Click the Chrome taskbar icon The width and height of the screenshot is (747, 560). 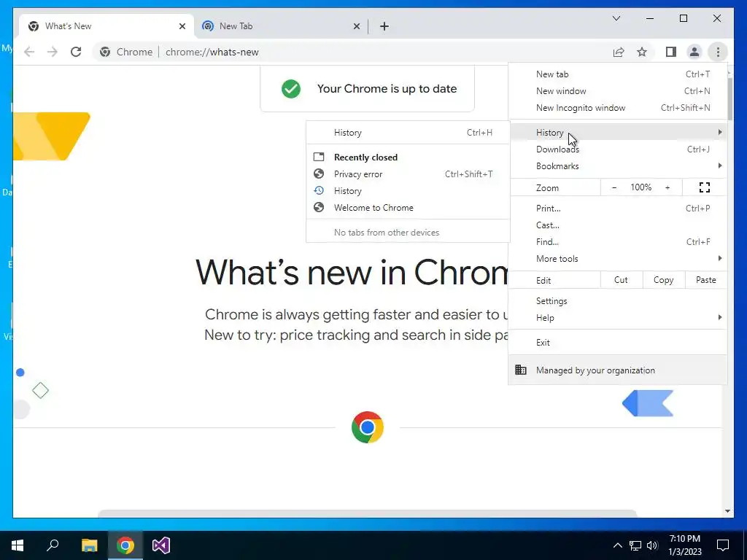click(x=125, y=545)
